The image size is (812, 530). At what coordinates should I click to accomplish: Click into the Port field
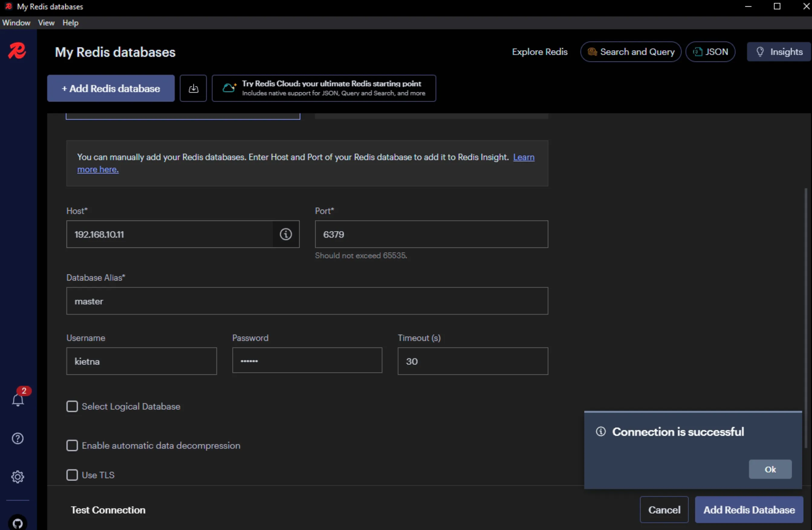coord(432,234)
